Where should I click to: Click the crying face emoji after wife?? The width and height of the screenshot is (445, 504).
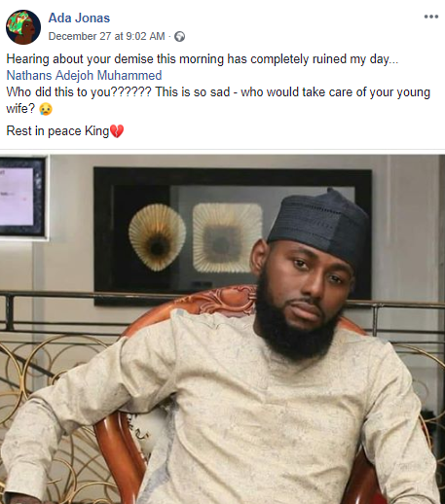point(46,109)
